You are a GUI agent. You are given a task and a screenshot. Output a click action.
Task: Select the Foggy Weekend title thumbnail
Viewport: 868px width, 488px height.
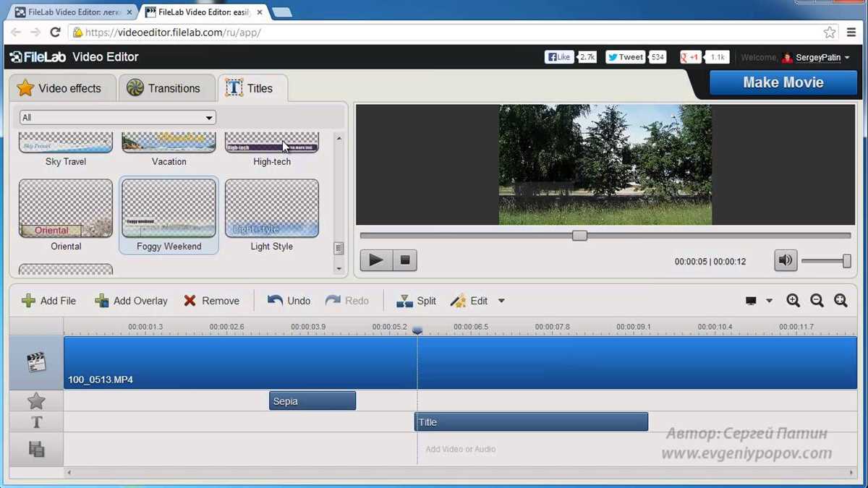pyautogui.click(x=169, y=209)
